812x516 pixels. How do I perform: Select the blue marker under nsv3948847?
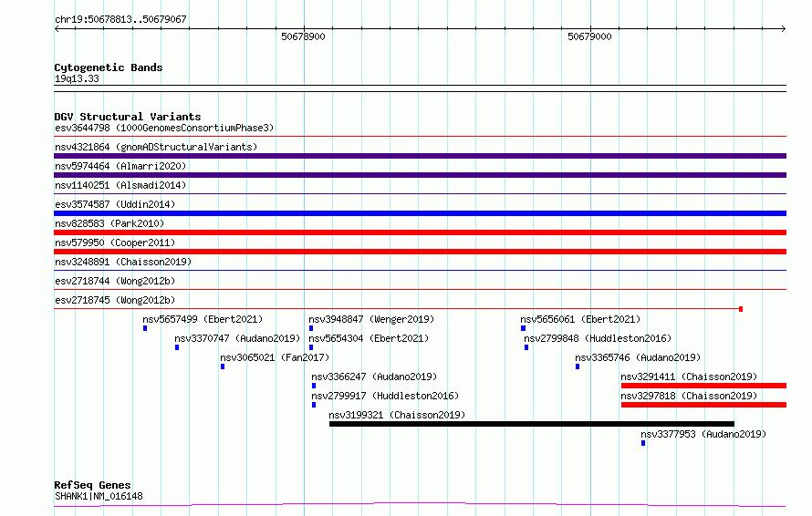pos(311,328)
